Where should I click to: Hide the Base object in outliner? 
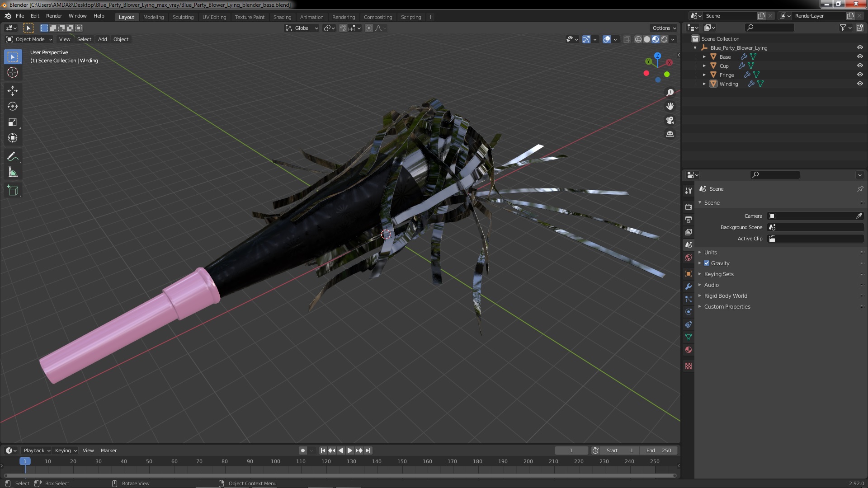[x=860, y=56]
